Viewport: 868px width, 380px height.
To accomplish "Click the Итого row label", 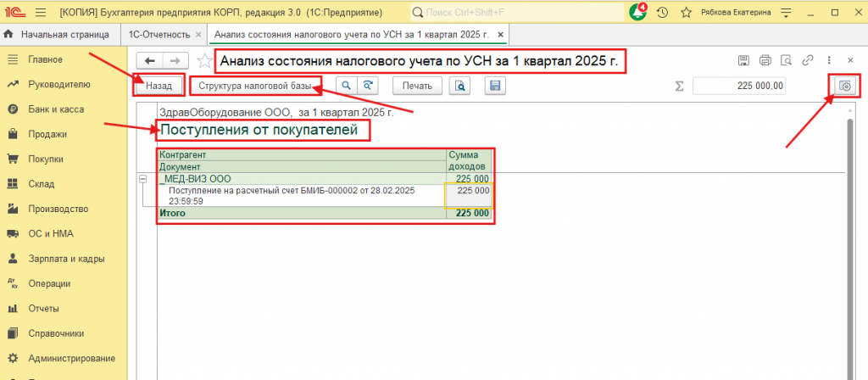I will coord(173,213).
